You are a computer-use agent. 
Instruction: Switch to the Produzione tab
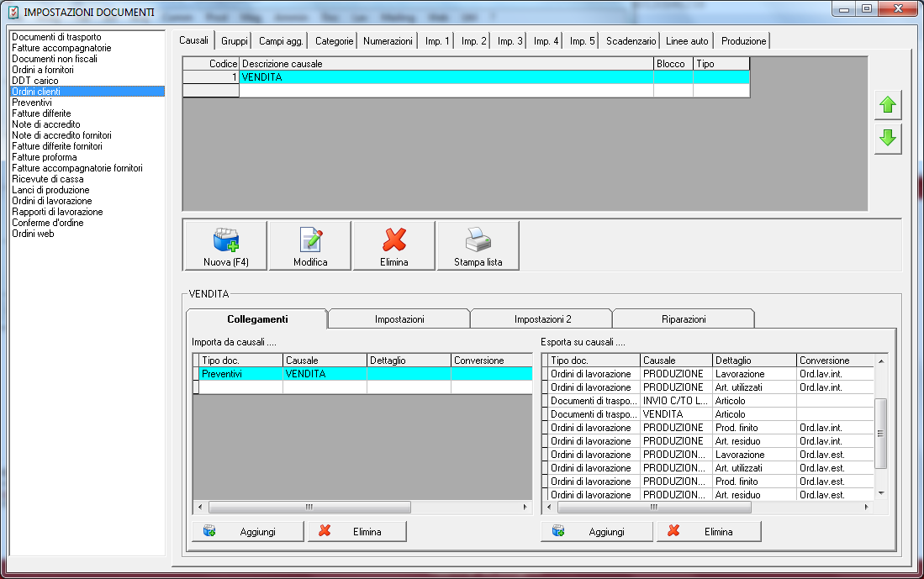(744, 40)
